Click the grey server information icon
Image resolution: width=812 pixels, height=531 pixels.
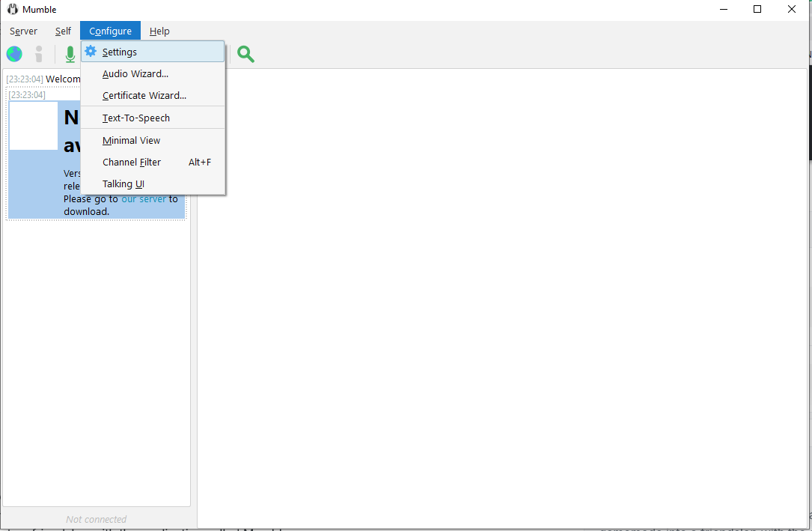(39, 54)
